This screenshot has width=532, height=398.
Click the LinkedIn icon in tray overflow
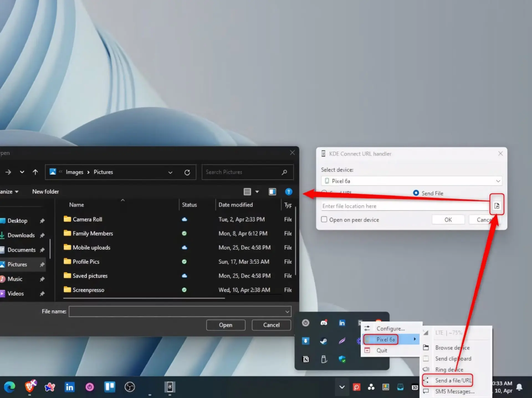342,323
